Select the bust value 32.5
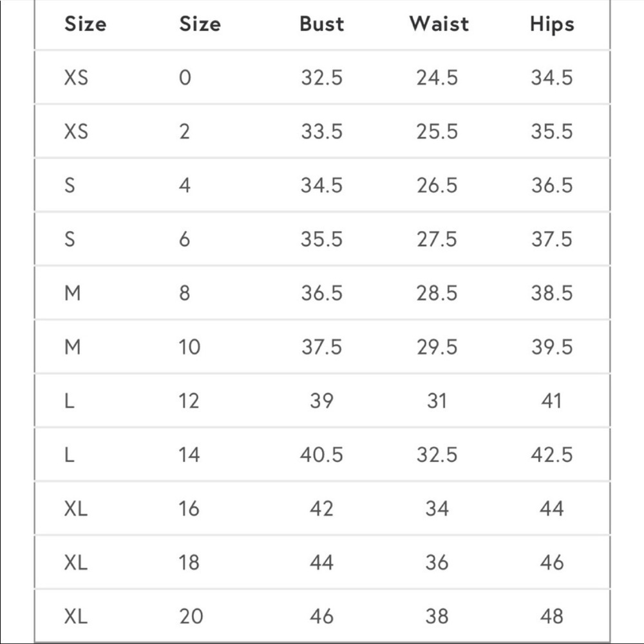The image size is (644, 644). (x=321, y=78)
